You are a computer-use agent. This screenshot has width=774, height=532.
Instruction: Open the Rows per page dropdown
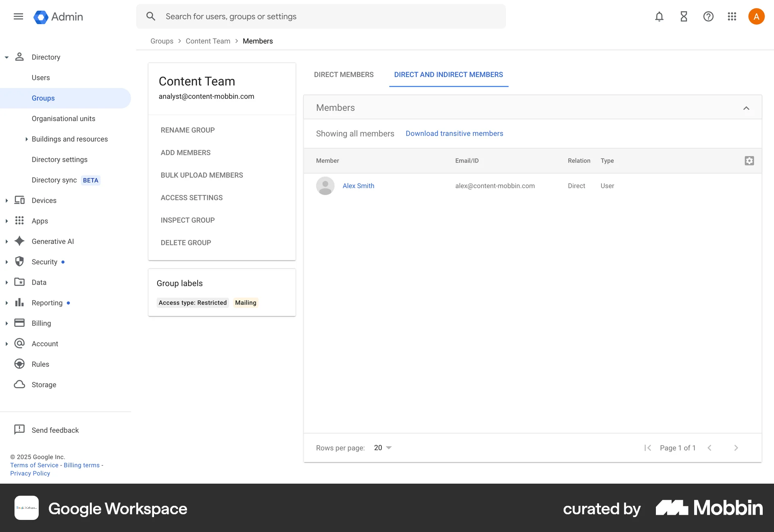tap(381, 447)
